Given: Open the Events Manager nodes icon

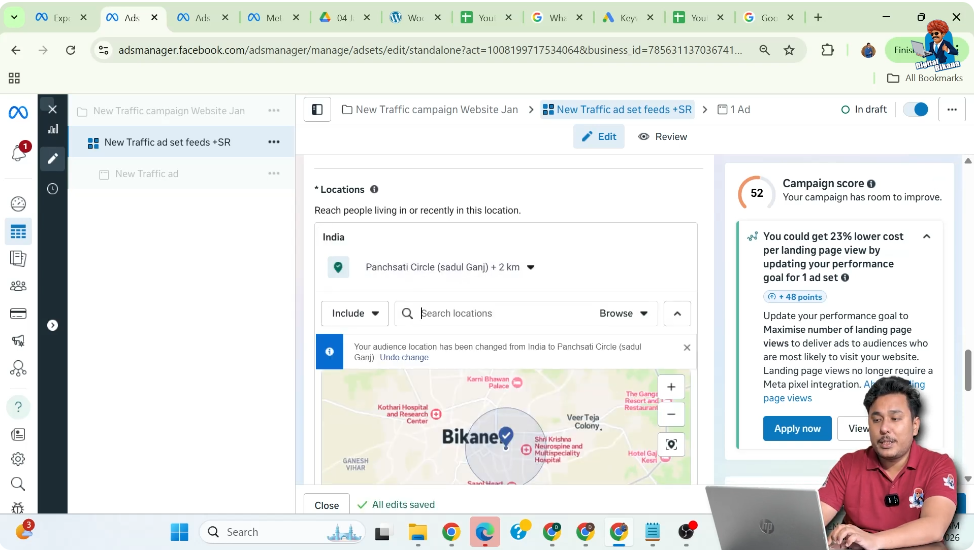Looking at the screenshot, I should 18,368.
